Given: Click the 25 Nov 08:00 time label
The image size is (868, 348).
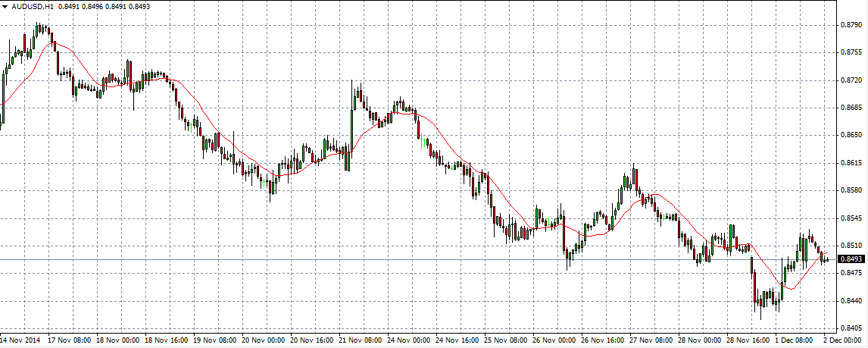Looking at the screenshot, I should pos(504,340).
